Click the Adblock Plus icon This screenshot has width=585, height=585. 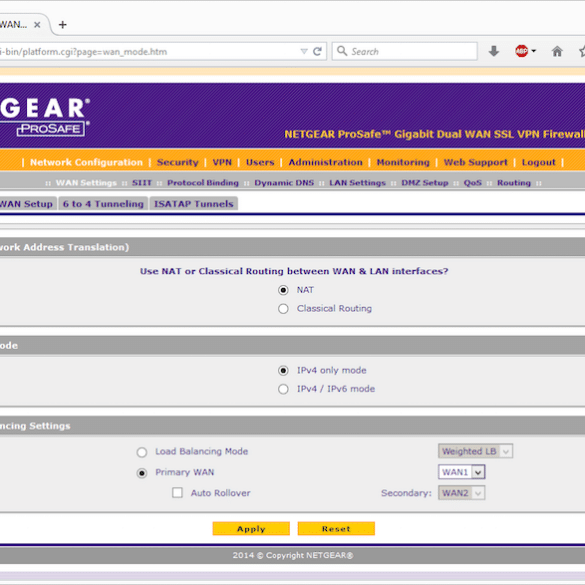pos(521,51)
